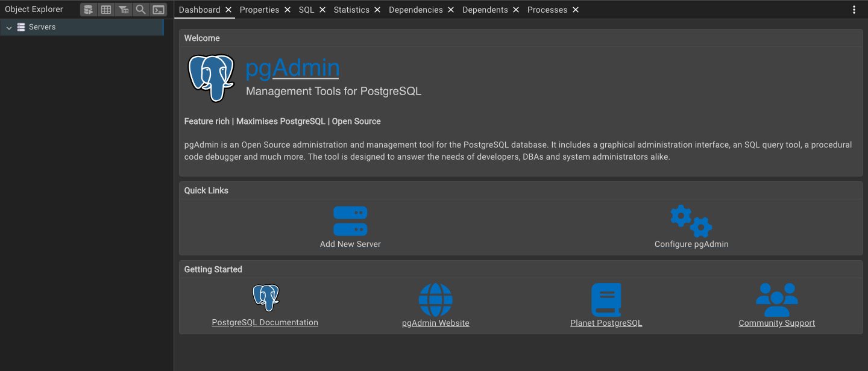Close the Processes tab
This screenshot has width=868, height=371.
tap(576, 10)
